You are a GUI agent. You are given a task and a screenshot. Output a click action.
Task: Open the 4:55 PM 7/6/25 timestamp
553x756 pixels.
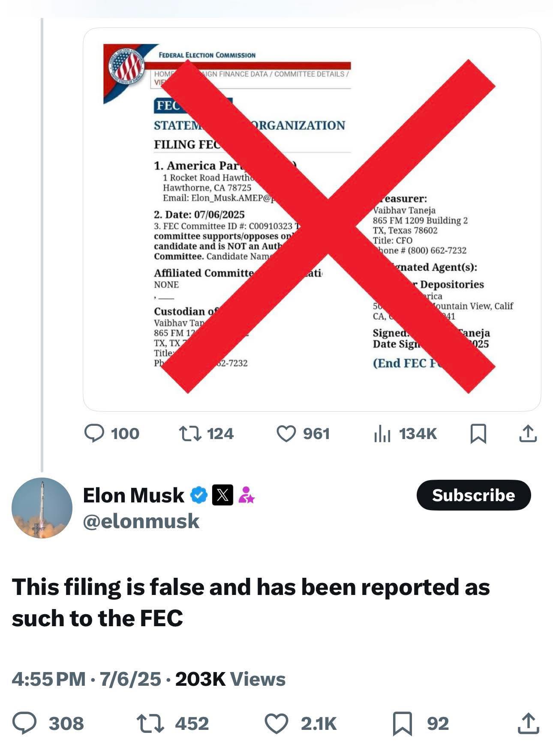click(x=86, y=679)
